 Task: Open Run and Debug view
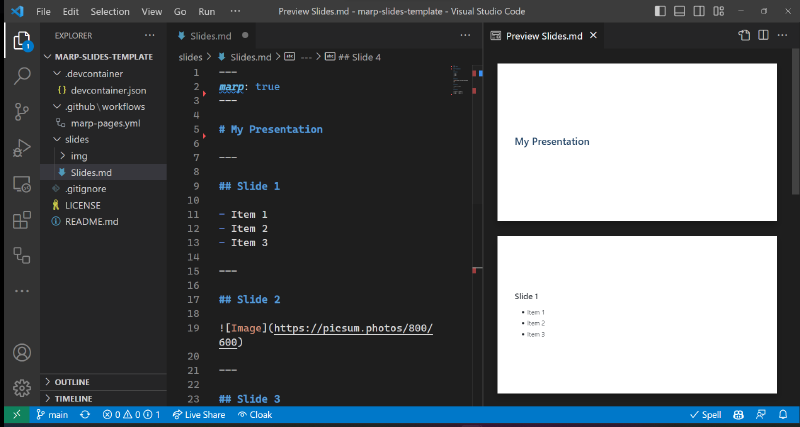22,148
